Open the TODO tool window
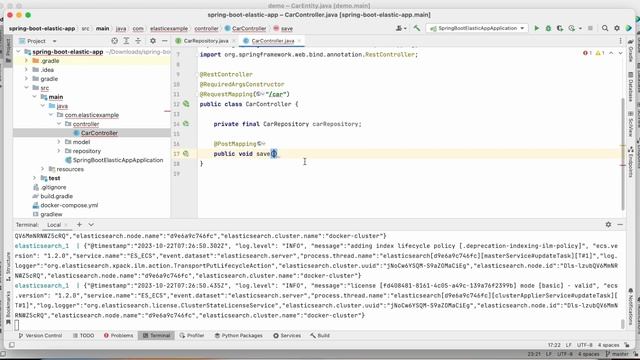 tap(83, 336)
